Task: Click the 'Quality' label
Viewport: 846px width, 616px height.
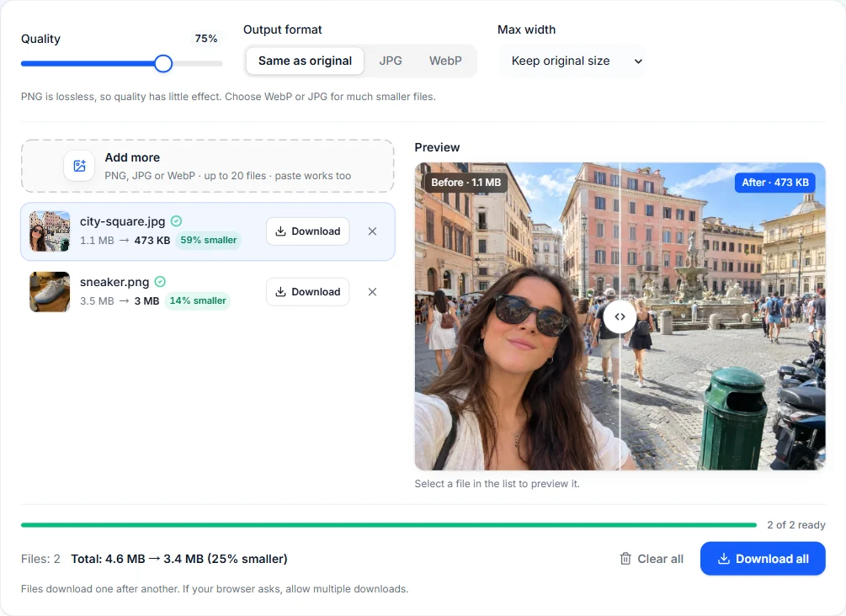Action: click(x=40, y=39)
